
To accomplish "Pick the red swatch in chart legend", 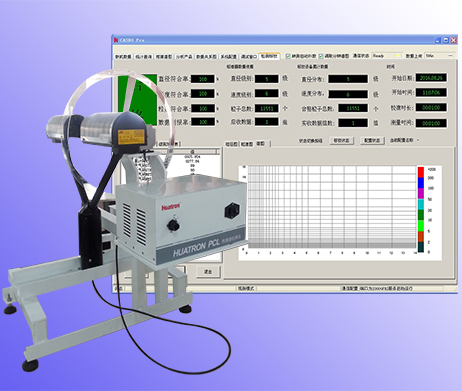I will (421, 172).
